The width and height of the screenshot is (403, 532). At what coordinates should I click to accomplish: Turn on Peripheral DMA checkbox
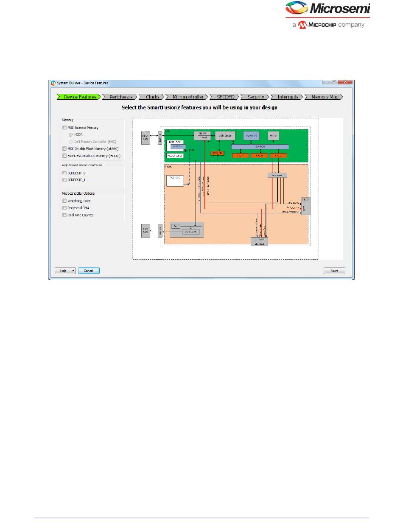pyautogui.click(x=64, y=208)
